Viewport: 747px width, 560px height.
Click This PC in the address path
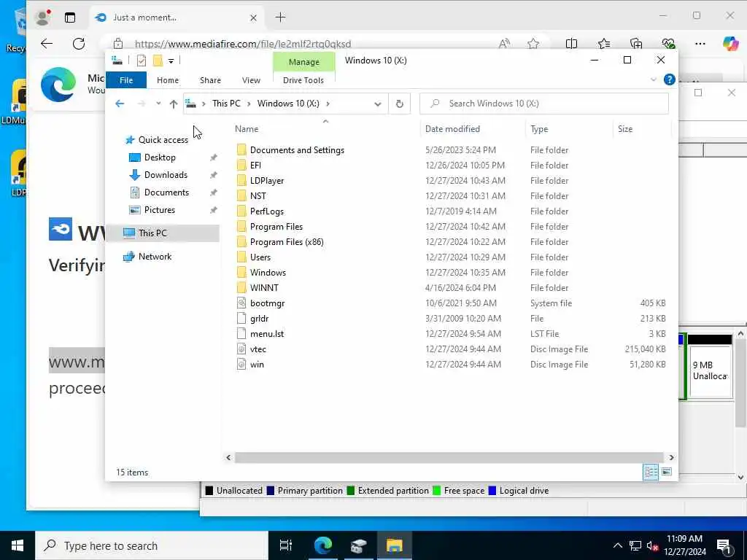(x=226, y=104)
